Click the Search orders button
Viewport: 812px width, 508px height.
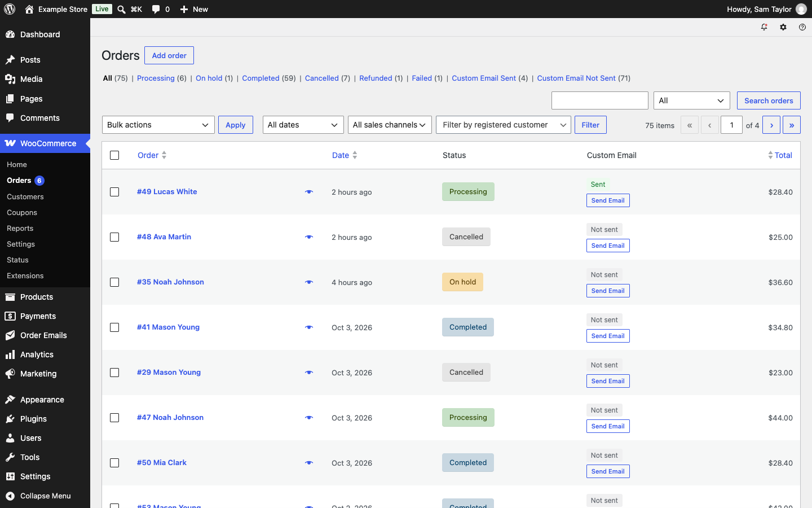pyautogui.click(x=769, y=100)
